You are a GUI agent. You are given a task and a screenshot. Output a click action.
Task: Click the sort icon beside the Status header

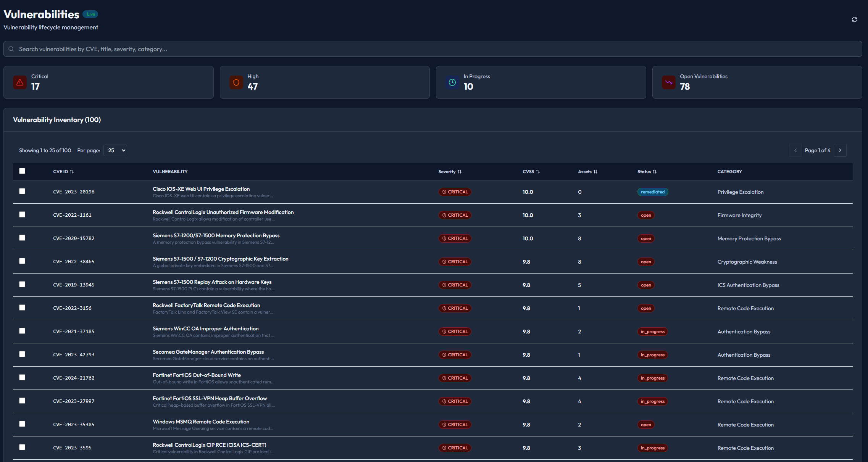coord(655,172)
